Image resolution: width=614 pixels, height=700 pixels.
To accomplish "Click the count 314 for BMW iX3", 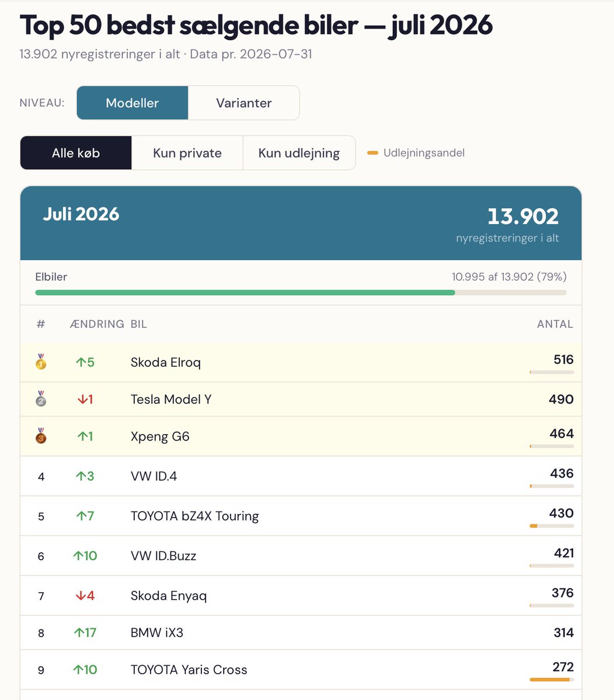I will coord(563,632).
